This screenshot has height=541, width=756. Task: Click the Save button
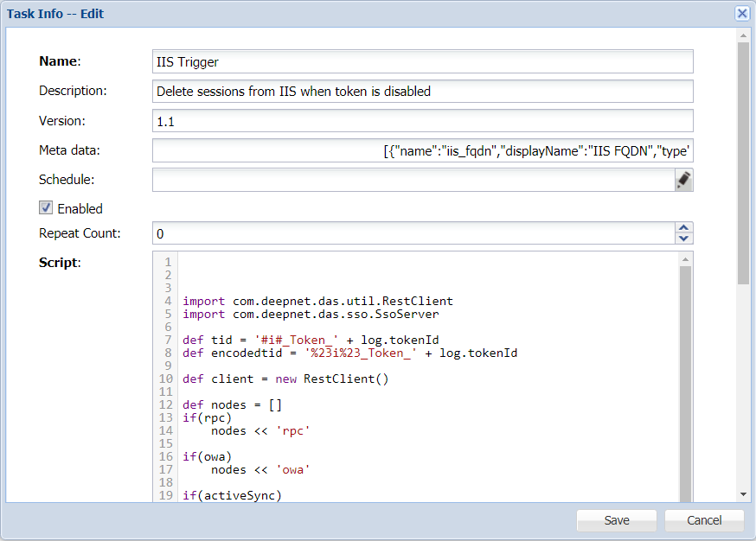617,520
